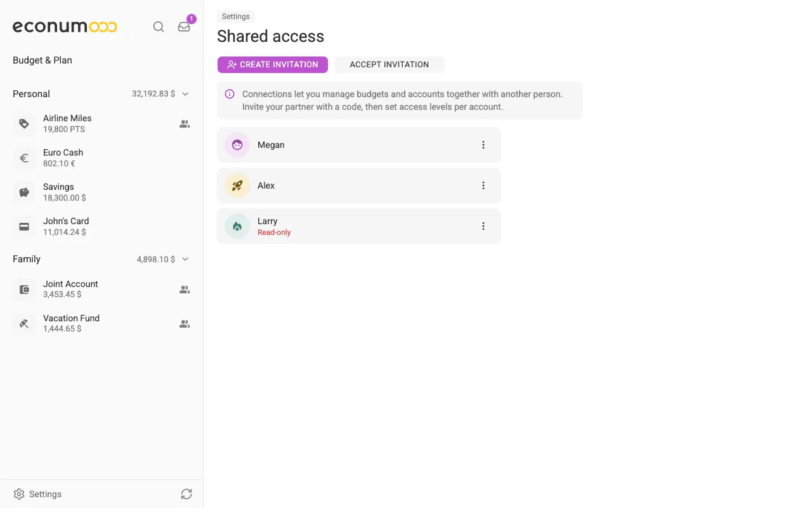This screenshot has width=812, height=508.
Task: Click the sync refresh icon
Action: coord(186,494)
